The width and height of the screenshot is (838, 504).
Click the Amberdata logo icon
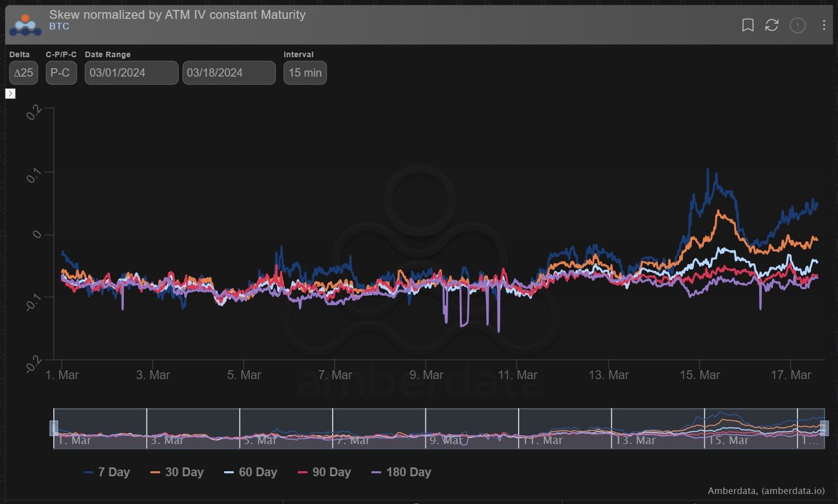[x=26, y=25]
